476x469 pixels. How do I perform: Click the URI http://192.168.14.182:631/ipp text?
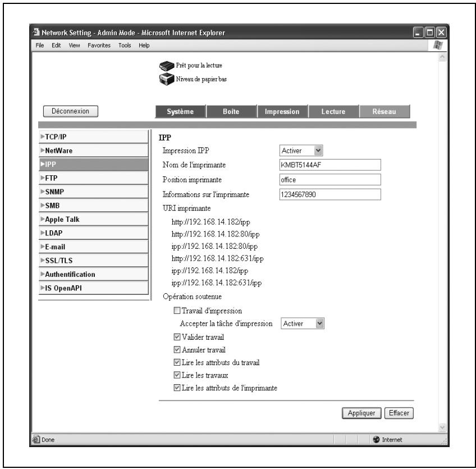point(217,258)
